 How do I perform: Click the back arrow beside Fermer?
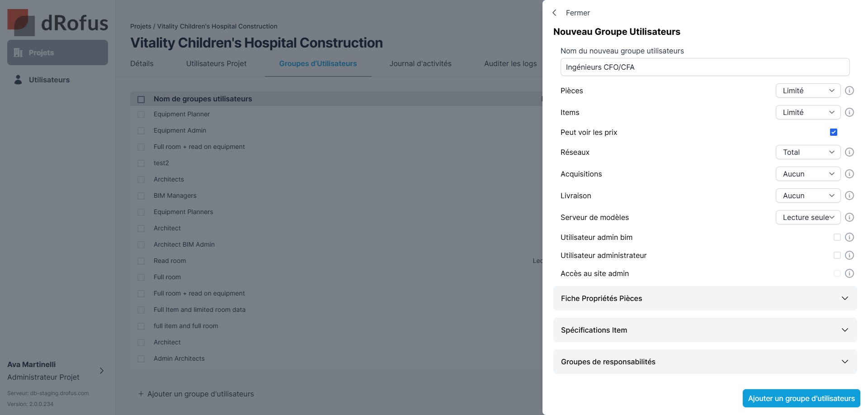click(555, 13)
